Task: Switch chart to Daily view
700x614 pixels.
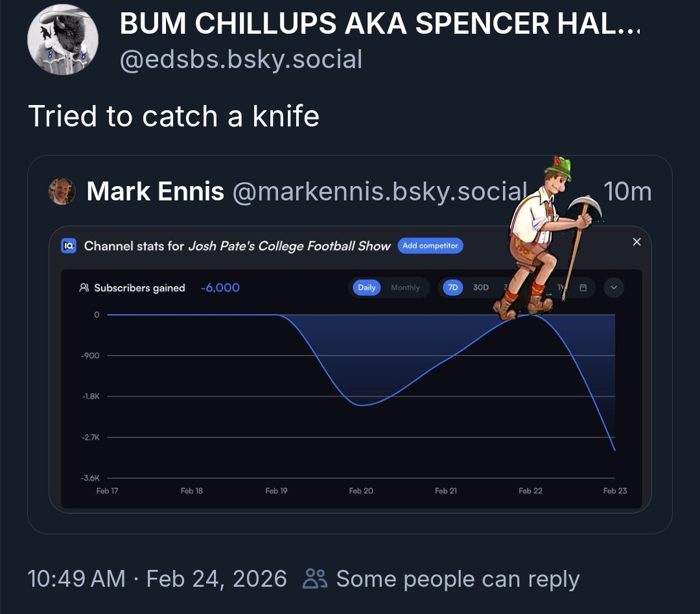Action: [x=367, y=288]
